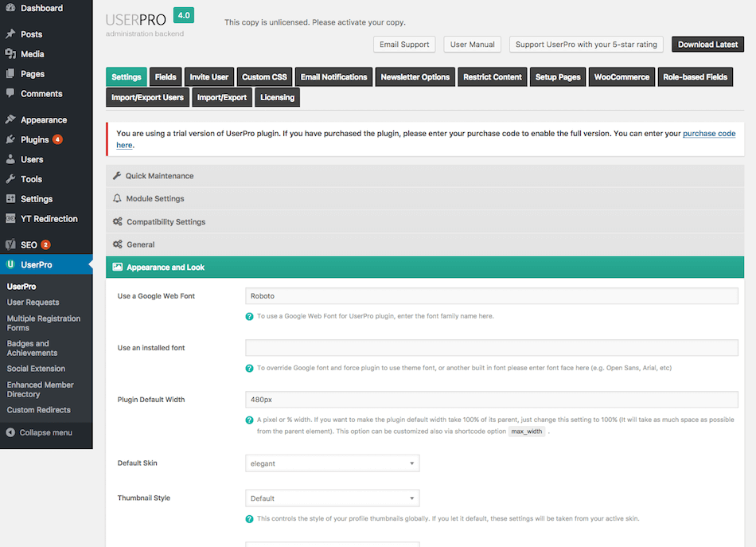Select the Users icon in the sidebar

tap(11, 158)
